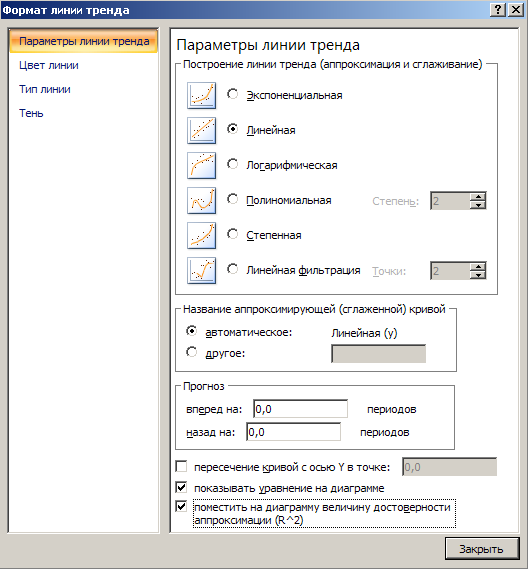Enable пересечение кривой с осью Y checkbox
The image size is (528, 569).
coord(181,466)
